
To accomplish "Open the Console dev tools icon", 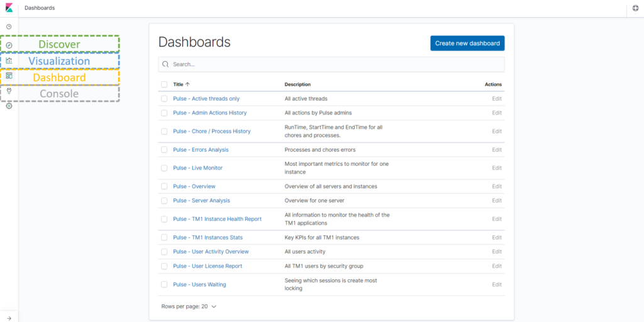I will tap(9, 91).
